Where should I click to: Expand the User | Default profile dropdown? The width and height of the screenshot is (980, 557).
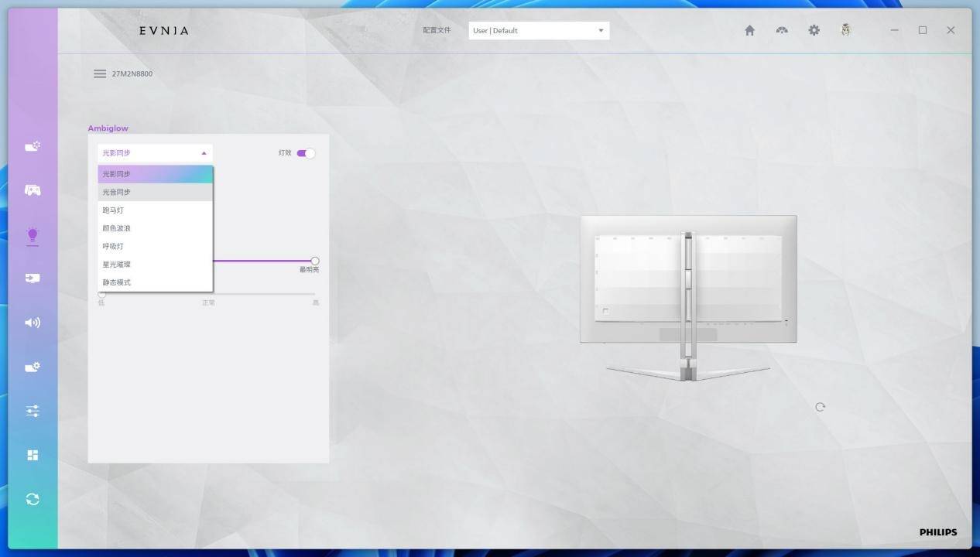pyautogui.click(x=539, y=30)
